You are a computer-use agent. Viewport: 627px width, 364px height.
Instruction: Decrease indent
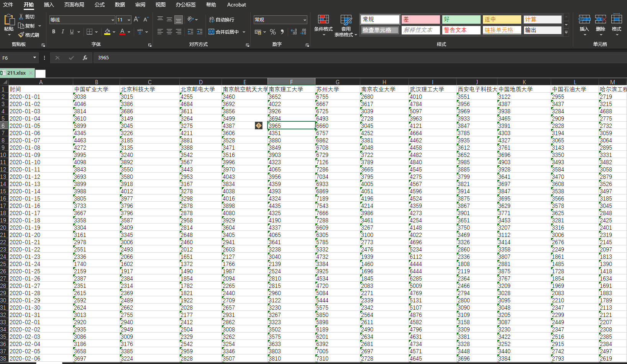click(190, 32)
